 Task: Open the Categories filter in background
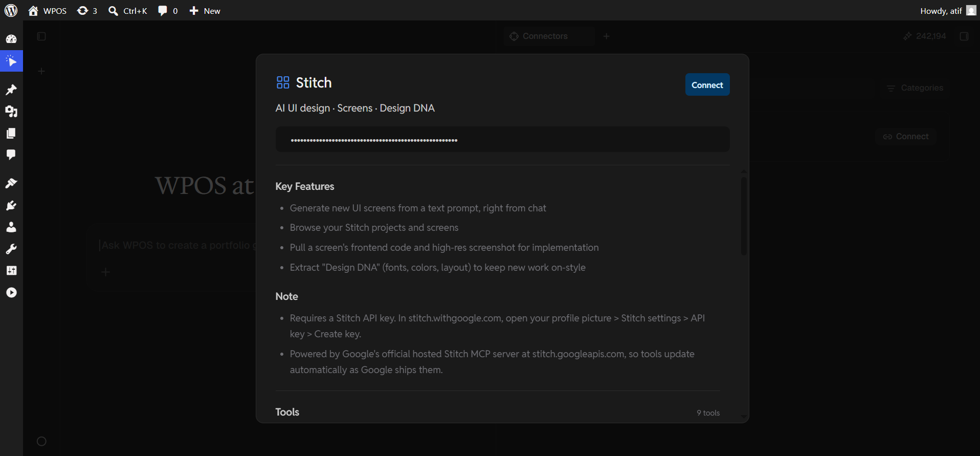click(x=915, y=88)
